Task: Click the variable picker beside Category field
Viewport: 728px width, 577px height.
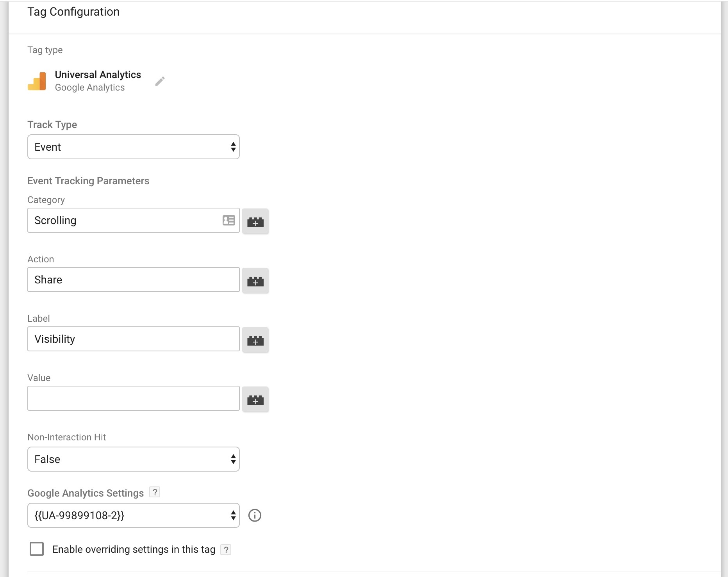Action: click(x=255, y=221)
